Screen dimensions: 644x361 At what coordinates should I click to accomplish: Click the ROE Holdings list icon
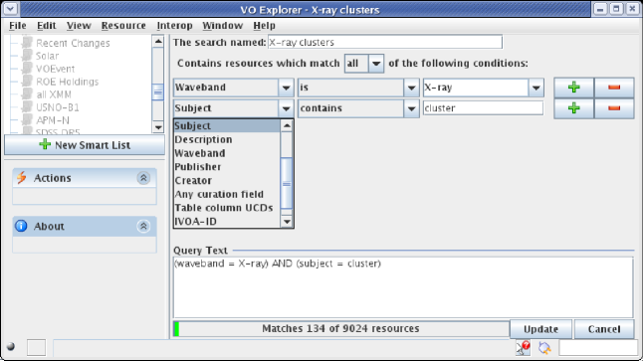(27, 81)
